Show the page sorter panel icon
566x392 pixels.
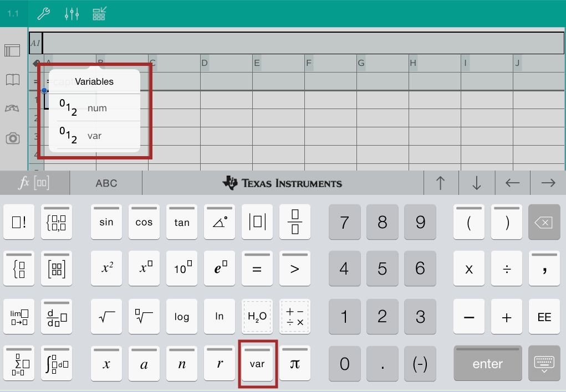point(13,50)
